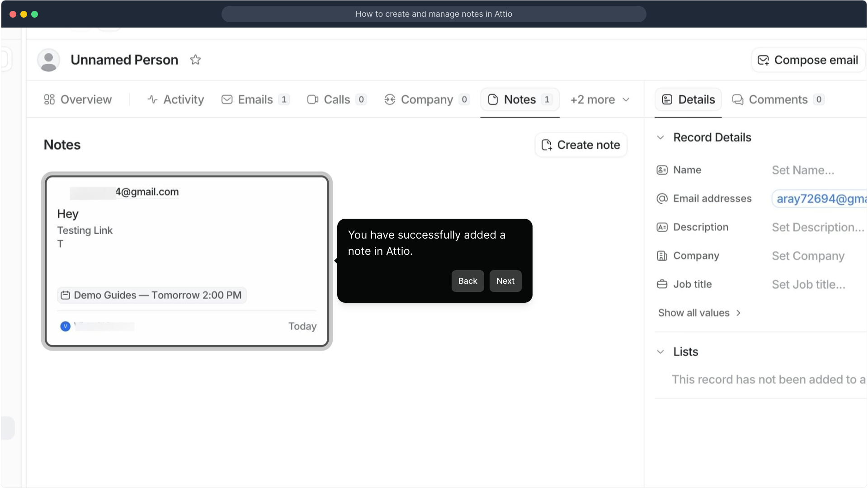Image resolution: width=868 pixels, height=488 pixels.
Task: Click the Show all values arrow
Action: point(738,313)
